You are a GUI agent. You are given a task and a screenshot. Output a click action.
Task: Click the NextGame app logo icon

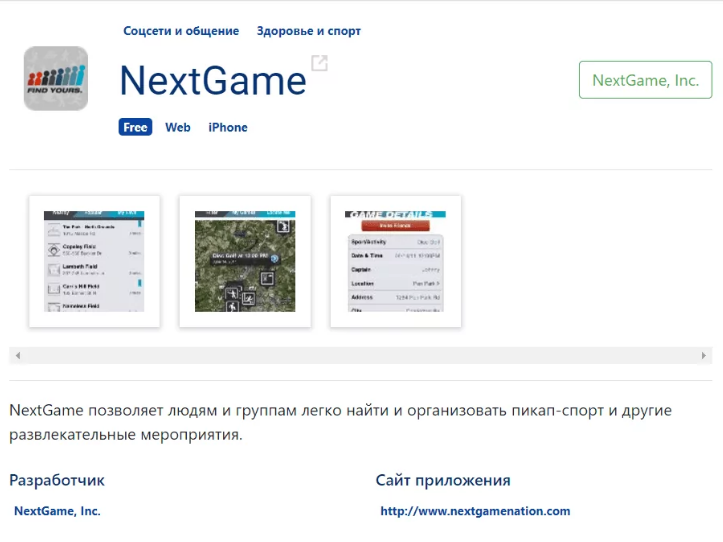pos(56,78)
